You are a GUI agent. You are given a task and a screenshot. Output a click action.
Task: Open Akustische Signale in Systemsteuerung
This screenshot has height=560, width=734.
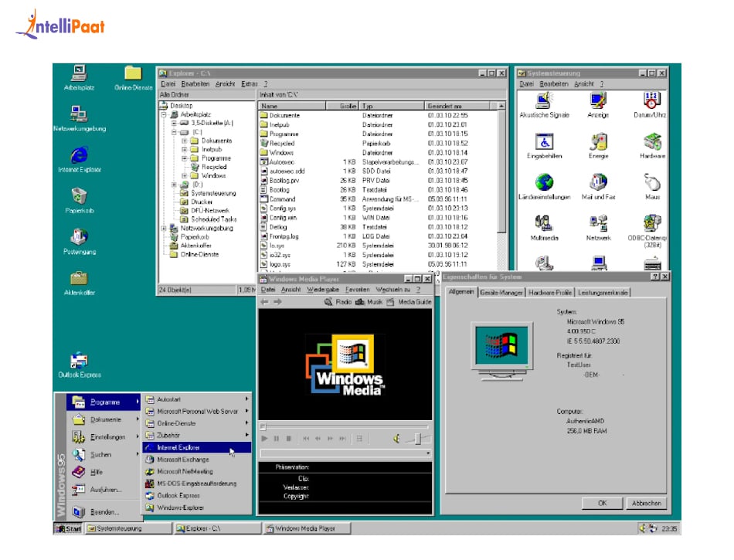pyautogui.click(x=544, y=105)
